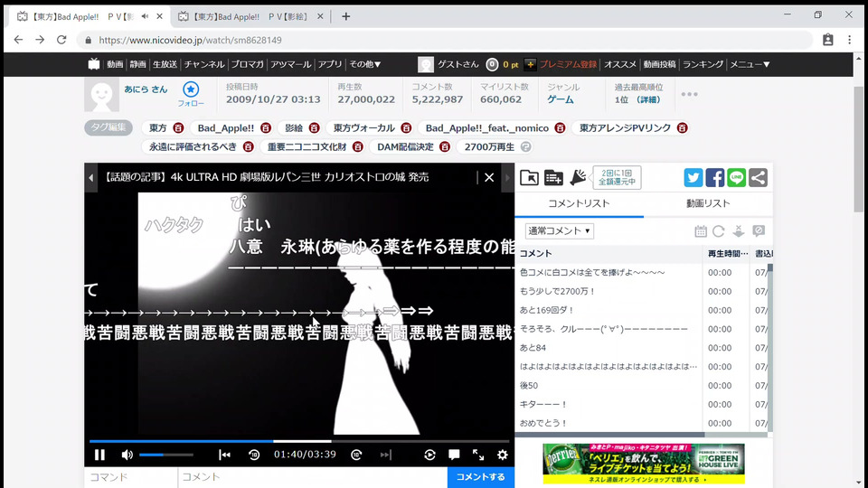The height and width of the screenshot is (488, 868).
Task: Open the three-dots more menu
Action: (x=689, y=94)
